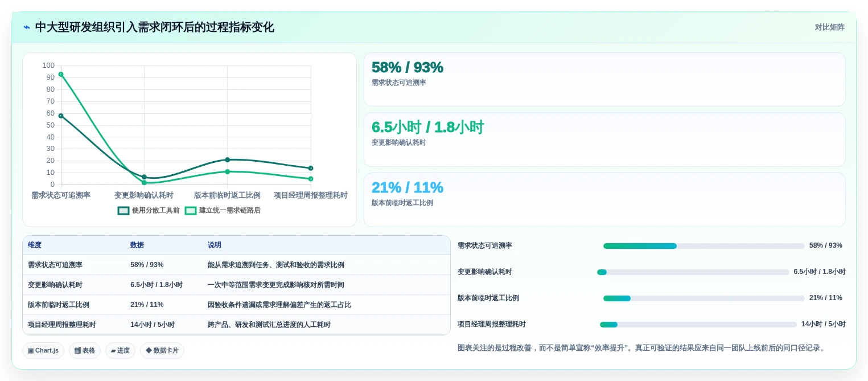Click description 跨产品、研发和测试汇总进度的人工耗时
The height and width of the screenshot is (381, 868).
[x=269, y=325]
